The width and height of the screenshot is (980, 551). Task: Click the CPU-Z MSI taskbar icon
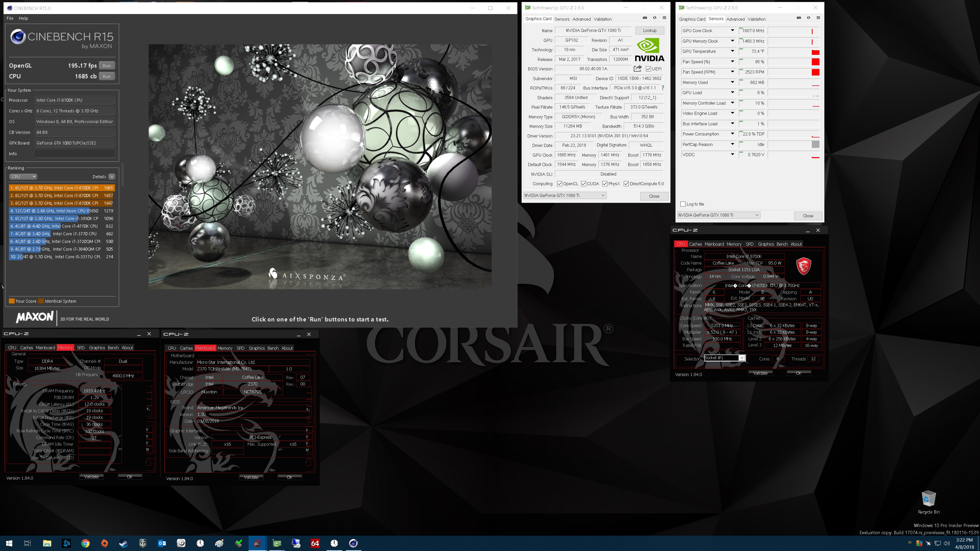point(258,543)
